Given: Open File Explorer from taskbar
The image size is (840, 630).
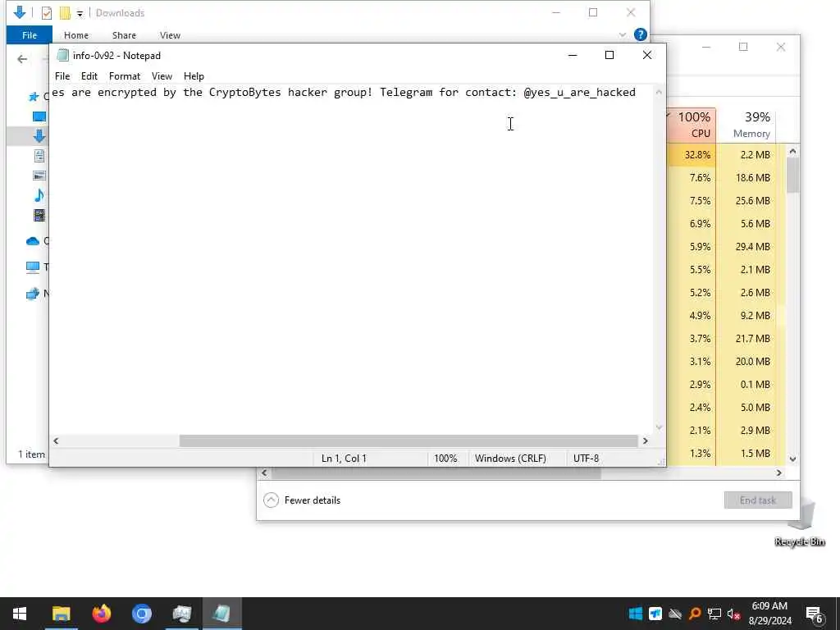Looking at the screenshot, I should pos(61,614).
